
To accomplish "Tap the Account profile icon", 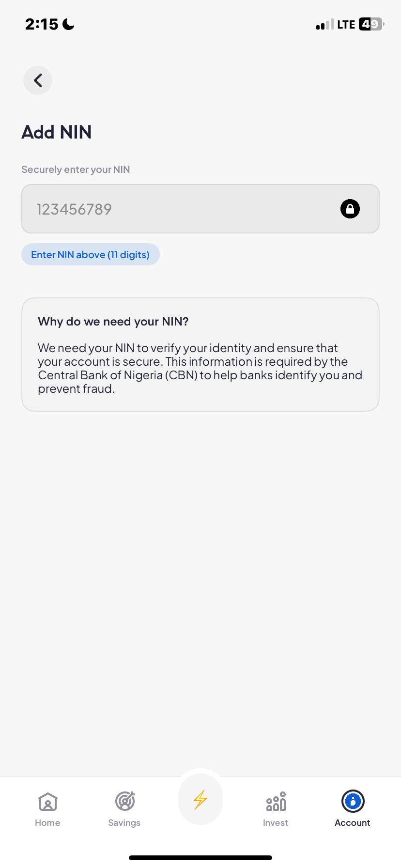I will 353,801.
